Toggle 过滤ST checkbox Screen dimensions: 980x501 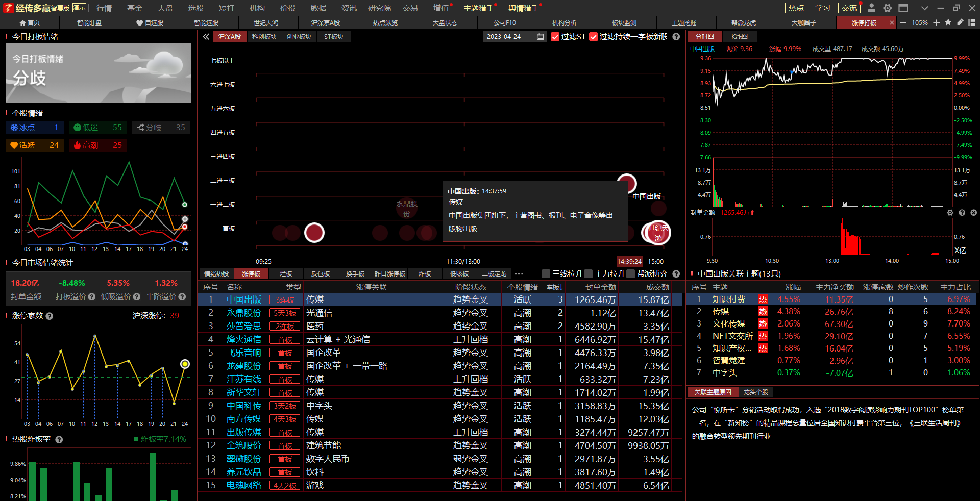pos(555,37)
